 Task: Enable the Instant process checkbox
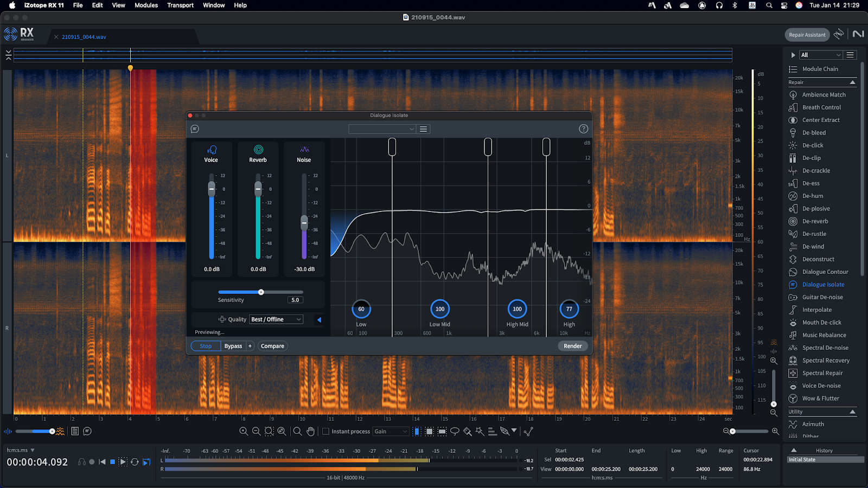point(325,432)
